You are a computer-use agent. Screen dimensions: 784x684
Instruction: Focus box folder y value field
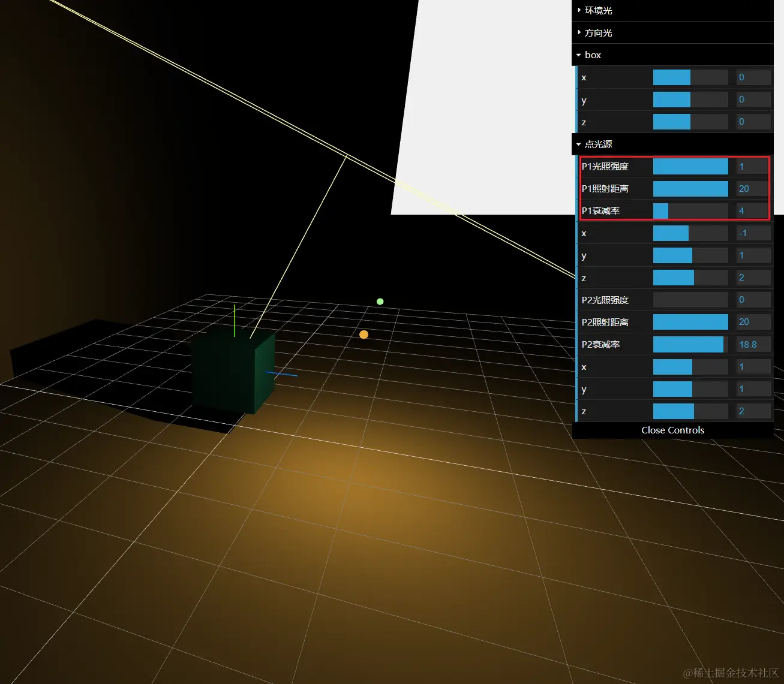(753, 100)
